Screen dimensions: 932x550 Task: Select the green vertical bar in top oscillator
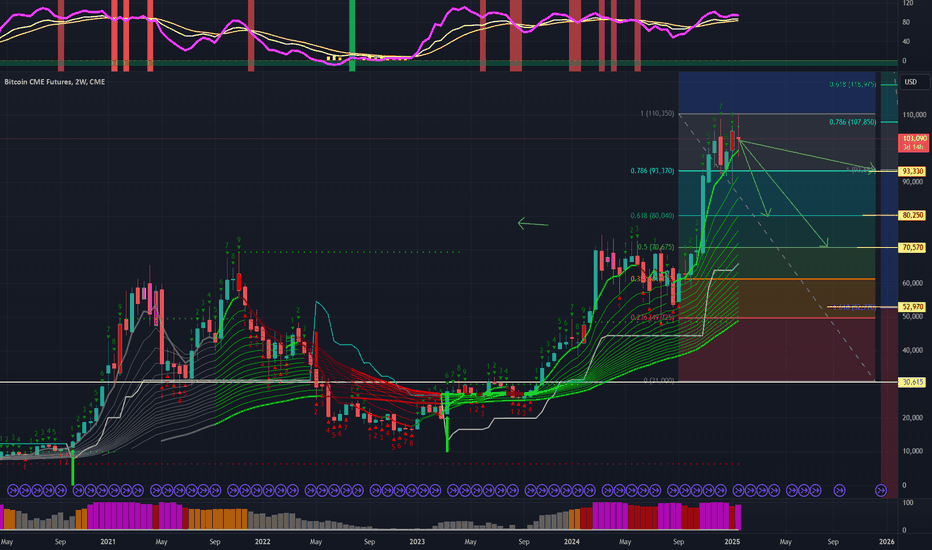[x=352, y=36]
